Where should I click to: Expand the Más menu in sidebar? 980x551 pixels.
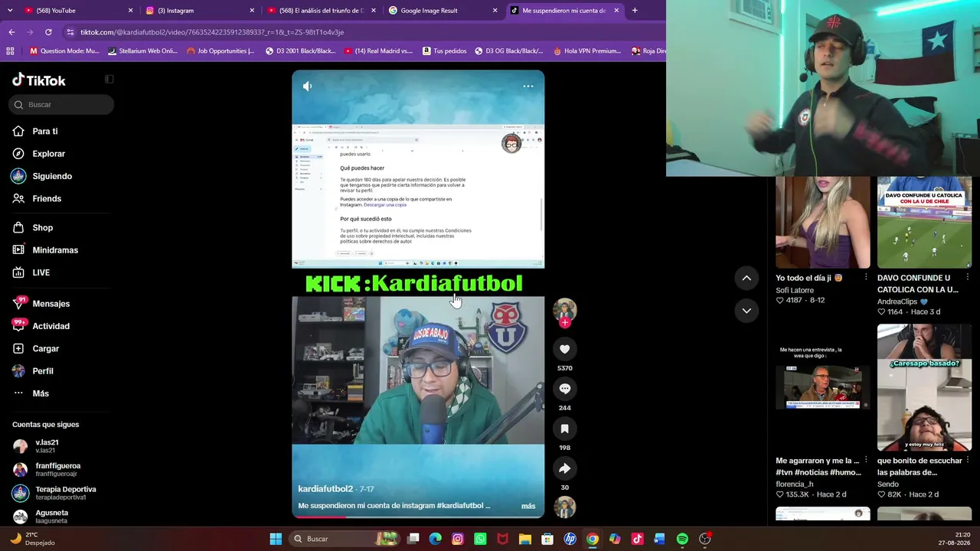pos(31,393)
